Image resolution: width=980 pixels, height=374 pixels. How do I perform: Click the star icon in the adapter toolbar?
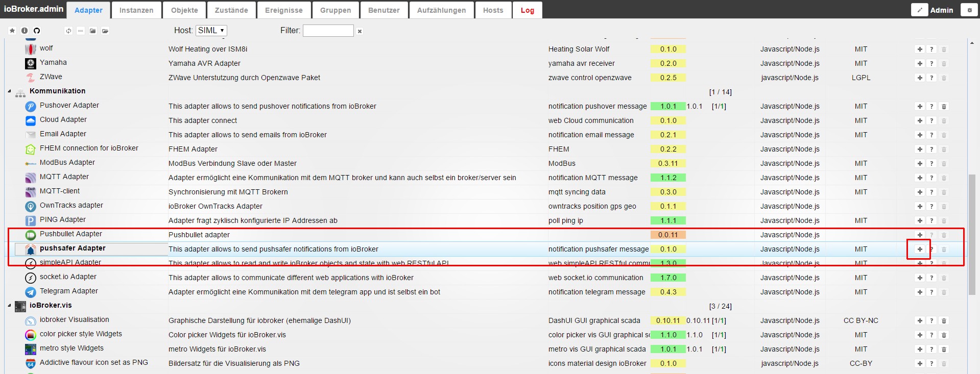click(x=12, y=31)
